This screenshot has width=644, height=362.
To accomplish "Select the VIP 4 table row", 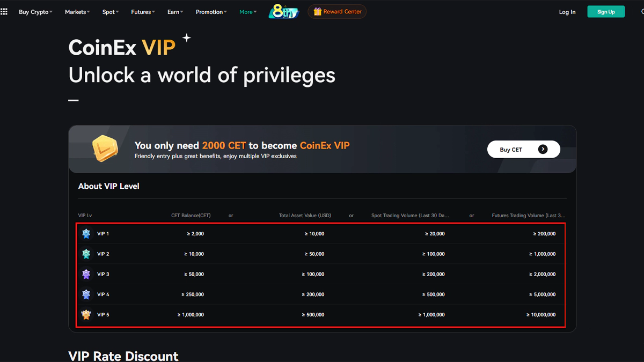I will point(322,294).
